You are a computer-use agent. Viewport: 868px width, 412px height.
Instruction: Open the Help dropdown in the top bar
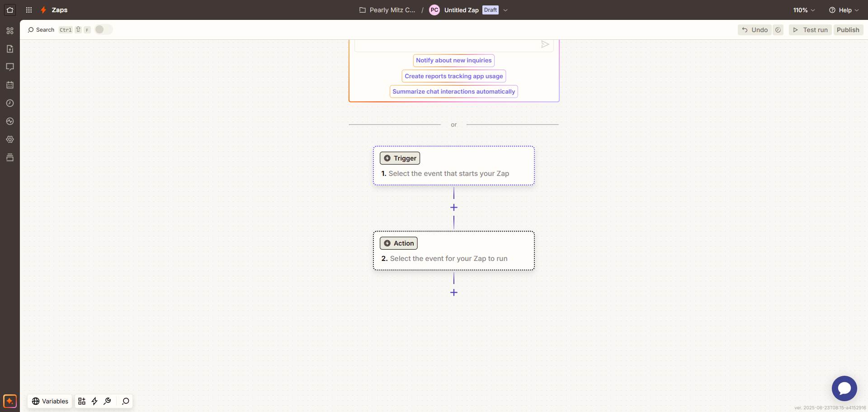point(844,9)
